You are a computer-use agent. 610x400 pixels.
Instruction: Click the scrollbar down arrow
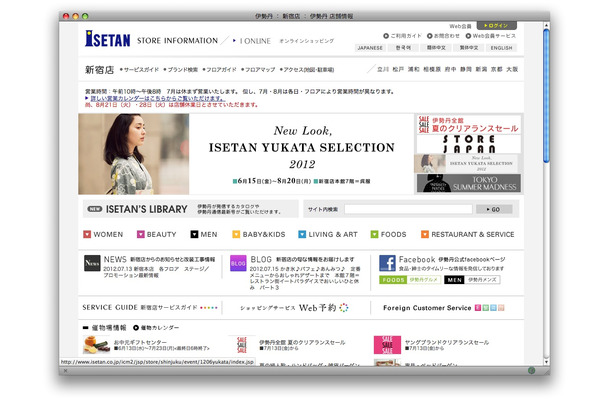[x=546, y=362]
